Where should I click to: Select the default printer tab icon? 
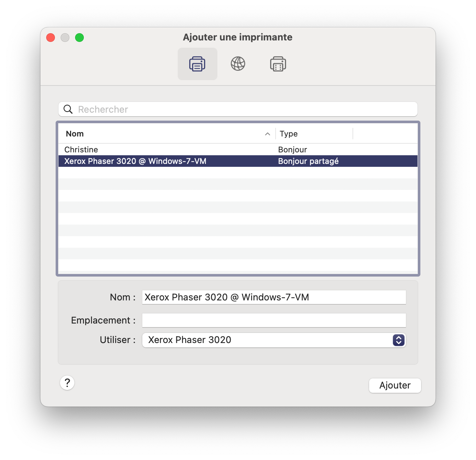[x=197, y=64]
